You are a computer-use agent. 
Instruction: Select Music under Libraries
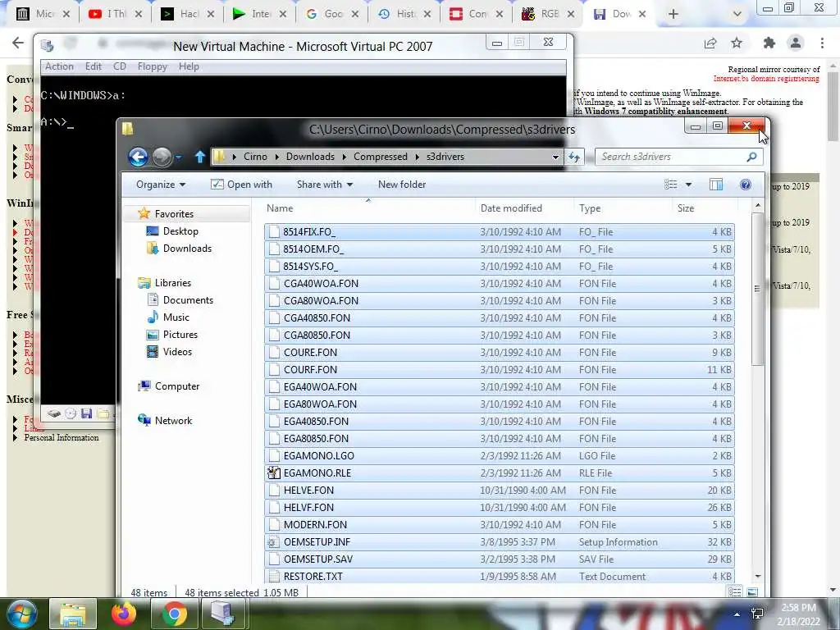click(x=176, y=317)
